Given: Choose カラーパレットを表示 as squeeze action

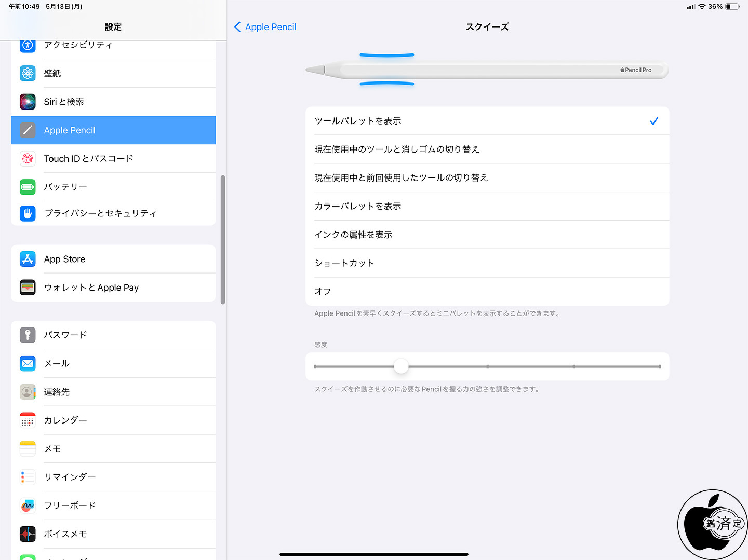Looking at the screenshot, I should point(357,206).
